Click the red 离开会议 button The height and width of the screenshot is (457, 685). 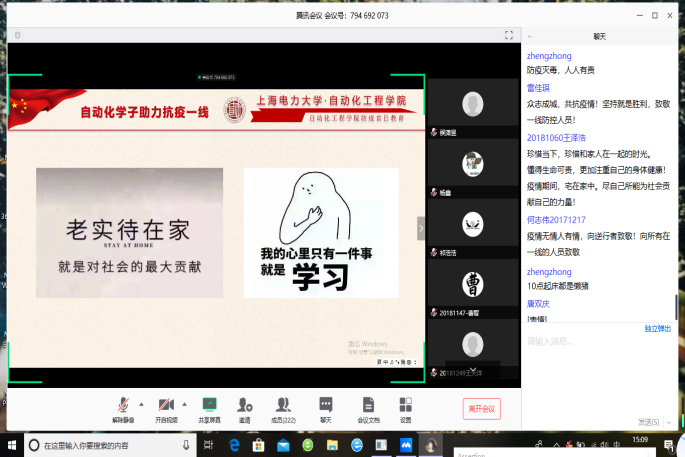(x=480, y=409)
